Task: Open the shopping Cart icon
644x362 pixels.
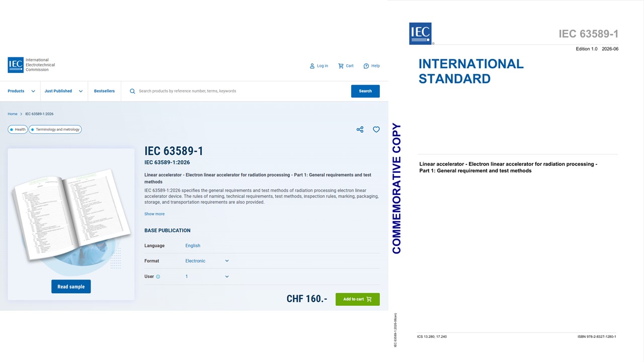Action: 341,66
